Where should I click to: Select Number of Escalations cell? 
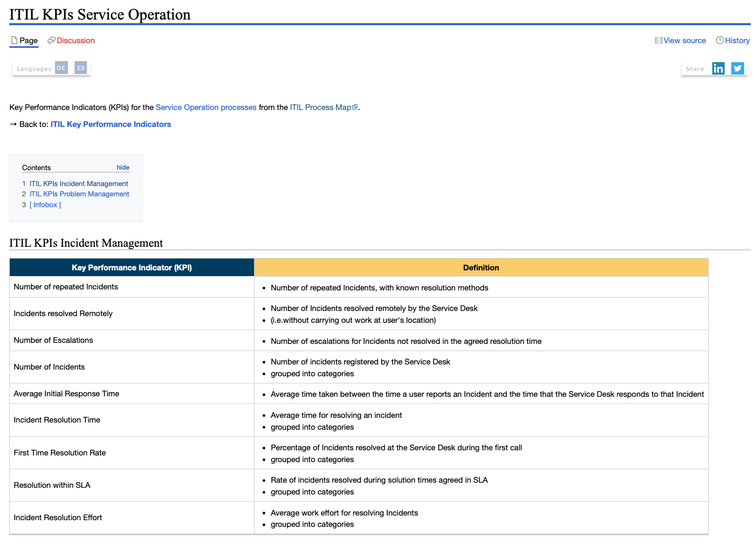132,340
